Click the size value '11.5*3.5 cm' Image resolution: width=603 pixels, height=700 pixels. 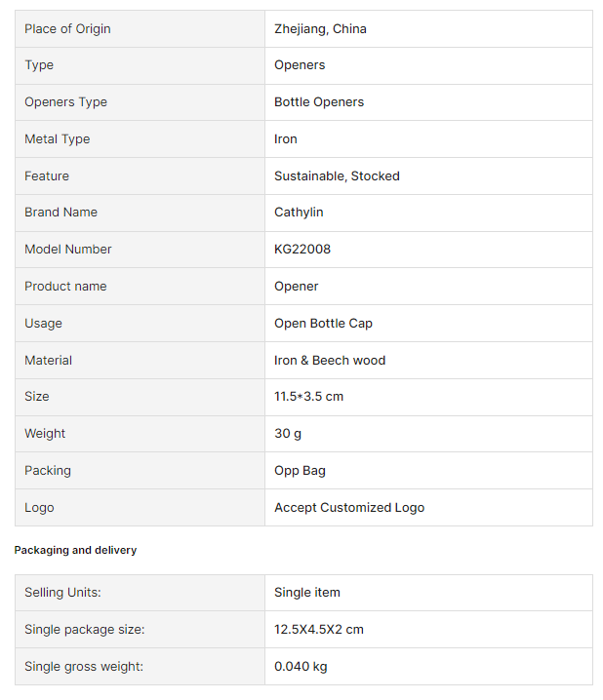click(308, 397)
